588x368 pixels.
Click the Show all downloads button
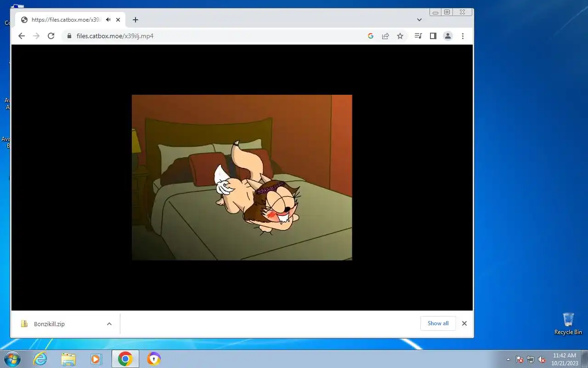(438, 323)
